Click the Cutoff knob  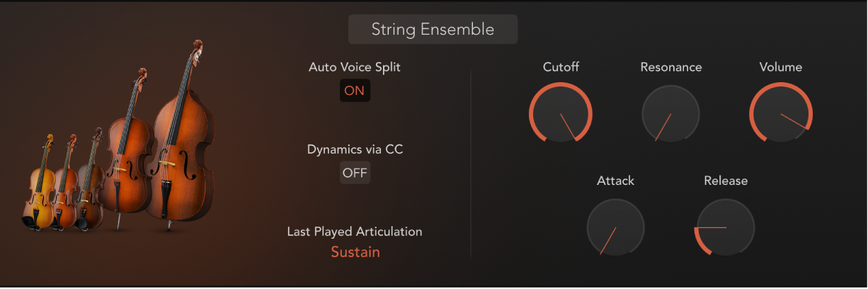coord(560,113)
